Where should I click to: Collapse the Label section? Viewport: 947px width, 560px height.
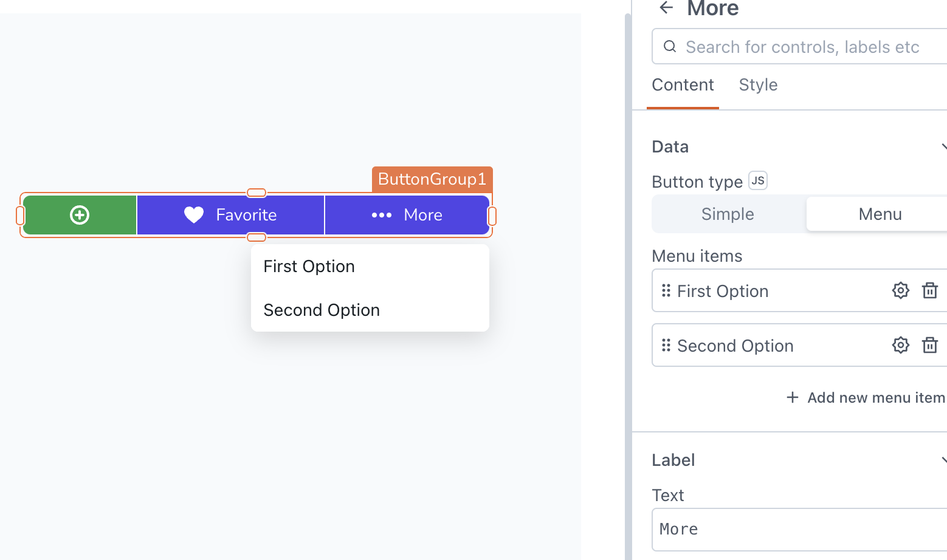click(x=943, y=460)
